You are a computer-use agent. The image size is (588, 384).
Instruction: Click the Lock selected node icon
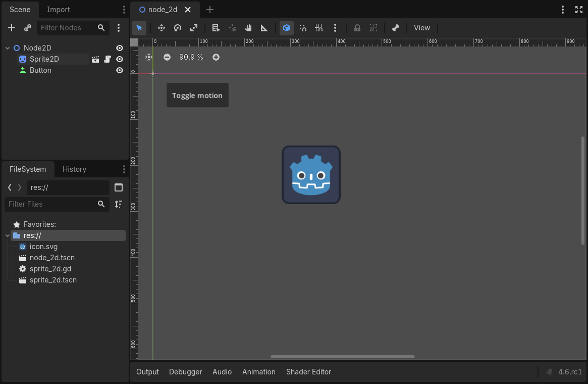[357, 28]
